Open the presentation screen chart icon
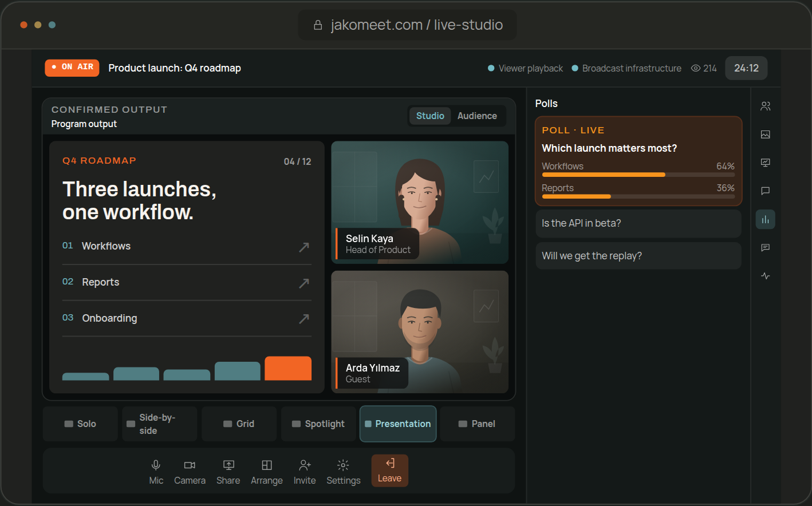The image size is (812, 506). tap(765, 163)
